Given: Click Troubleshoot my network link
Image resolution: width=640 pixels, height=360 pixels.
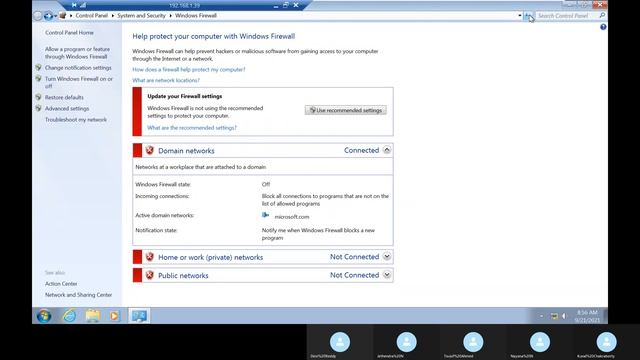Looking at the screenshot, I should click(76, 120).
